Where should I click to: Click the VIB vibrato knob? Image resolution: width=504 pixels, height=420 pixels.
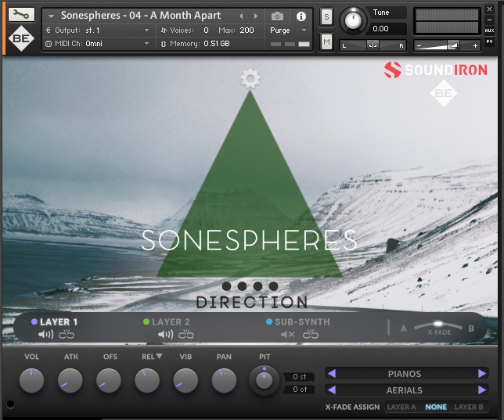tap(185, 380)
